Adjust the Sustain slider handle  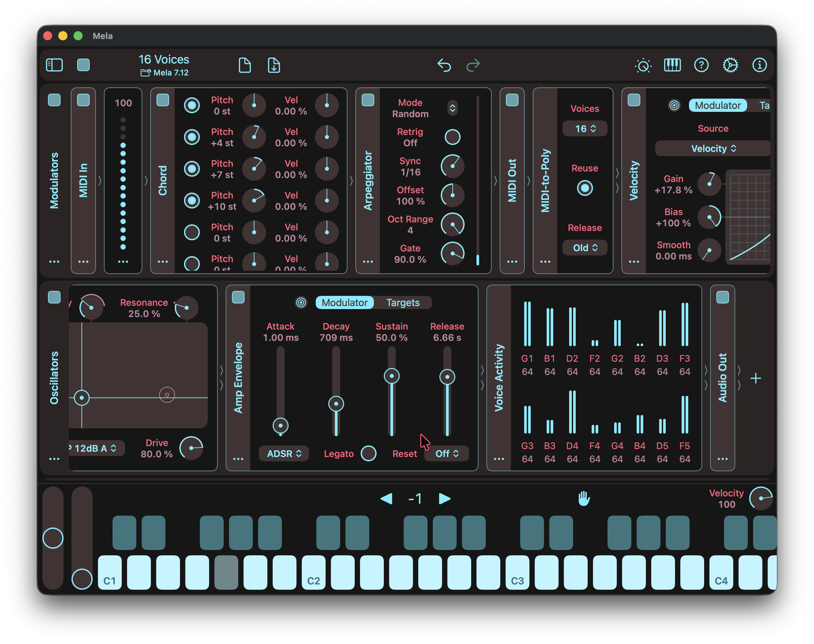click(x=392, y=376)
